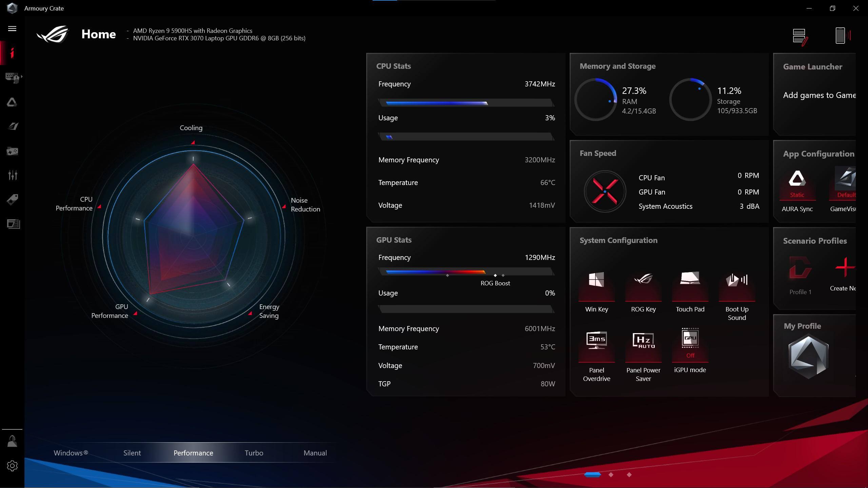Open Game Library controller icon in sidebar
This screenshot has height=488, width=868.
[12, 151]
